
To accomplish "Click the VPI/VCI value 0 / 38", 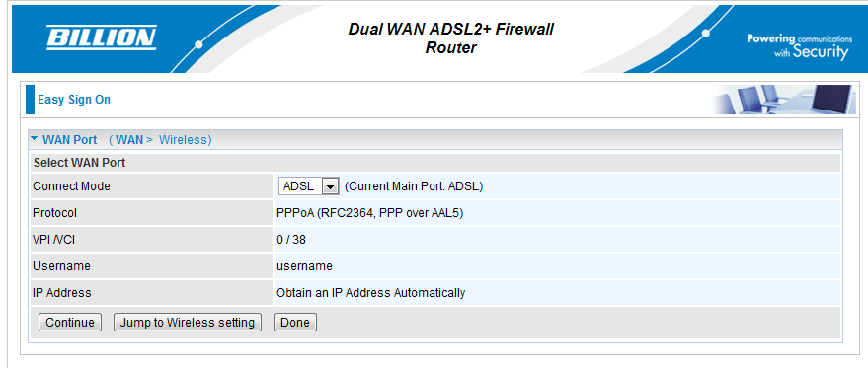I will 291,240.
